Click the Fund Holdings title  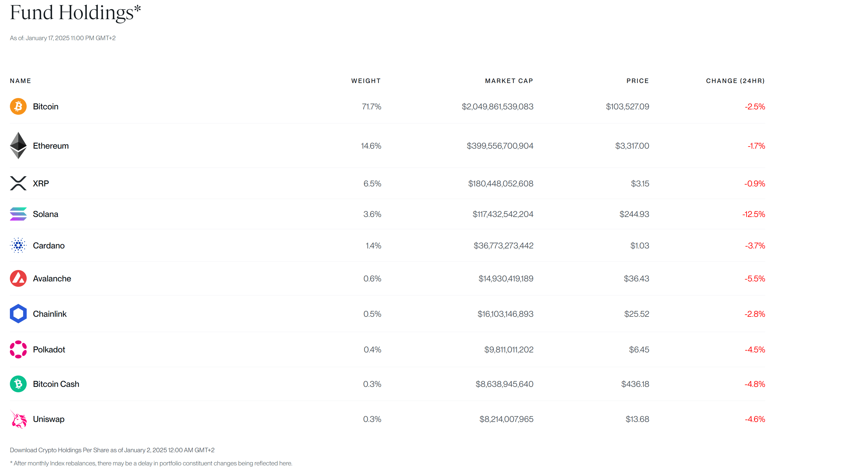click(x=75, y=13)
